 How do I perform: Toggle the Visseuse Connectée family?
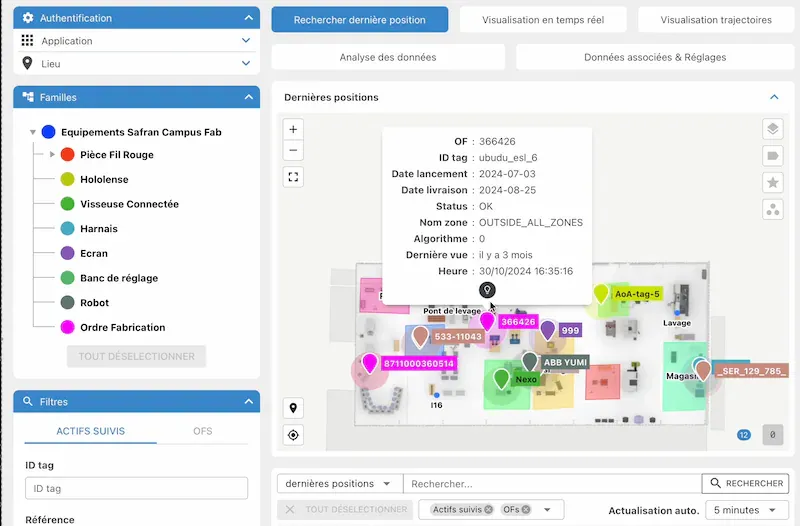[67, 204]
